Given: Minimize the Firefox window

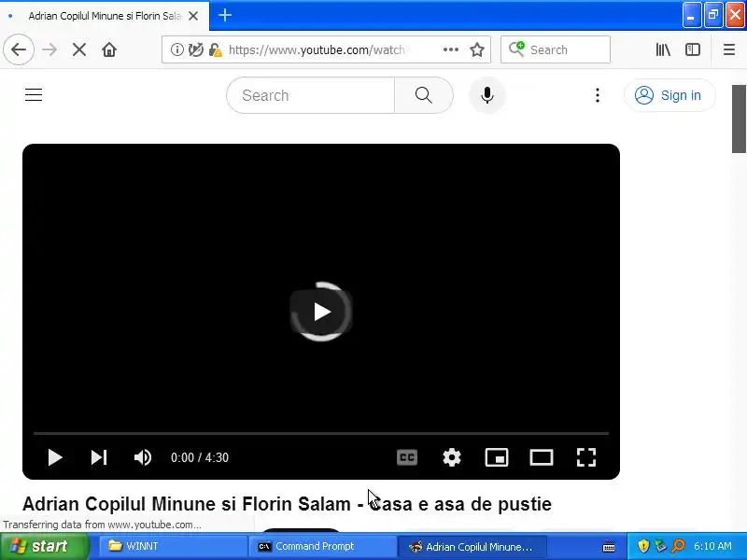Looking at the screenshot, I should point(691,15).
